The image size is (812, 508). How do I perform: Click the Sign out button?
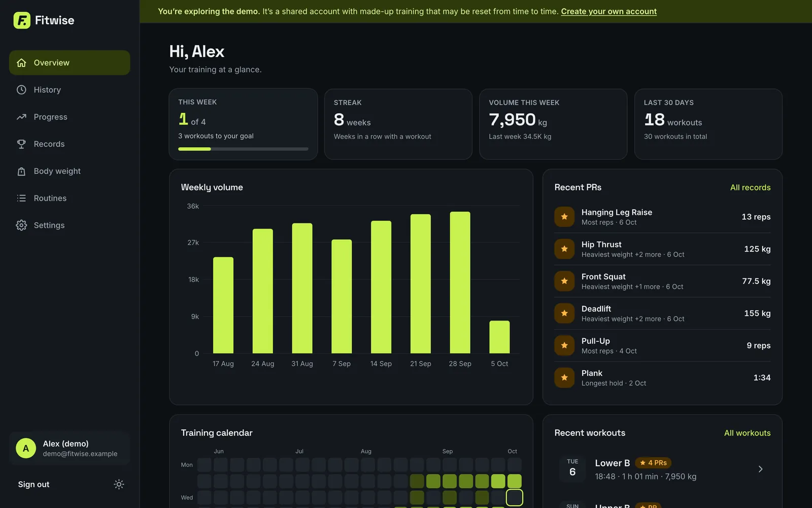click(33, 484)
